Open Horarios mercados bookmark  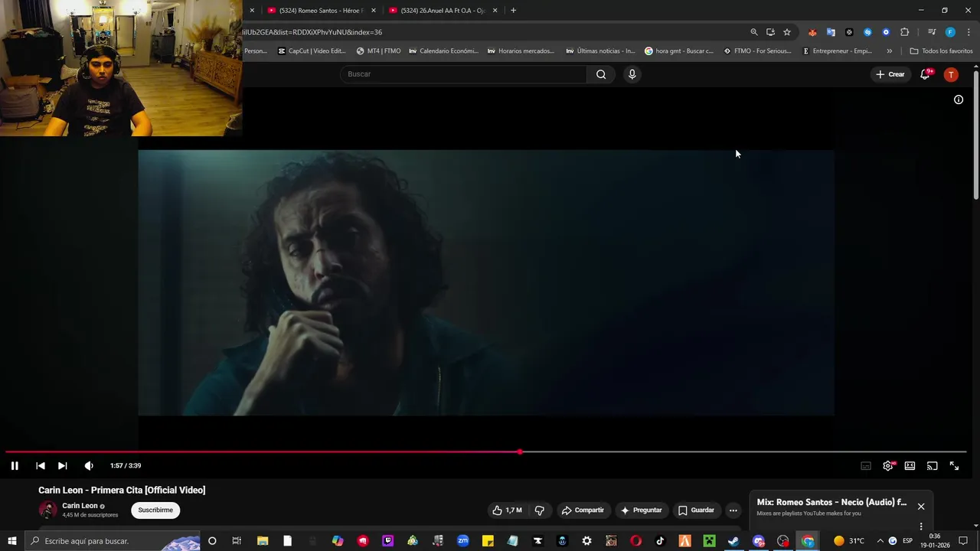[521, 51]
